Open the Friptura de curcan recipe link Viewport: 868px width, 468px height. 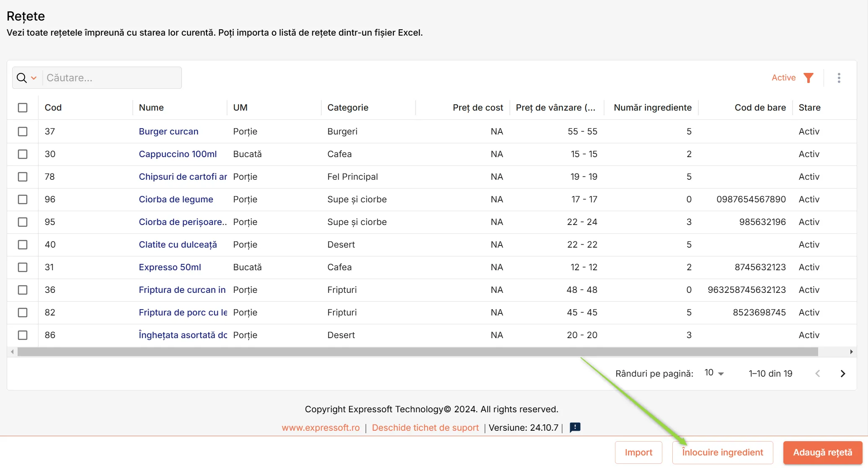pyautogui.click(x=182, y=290)
